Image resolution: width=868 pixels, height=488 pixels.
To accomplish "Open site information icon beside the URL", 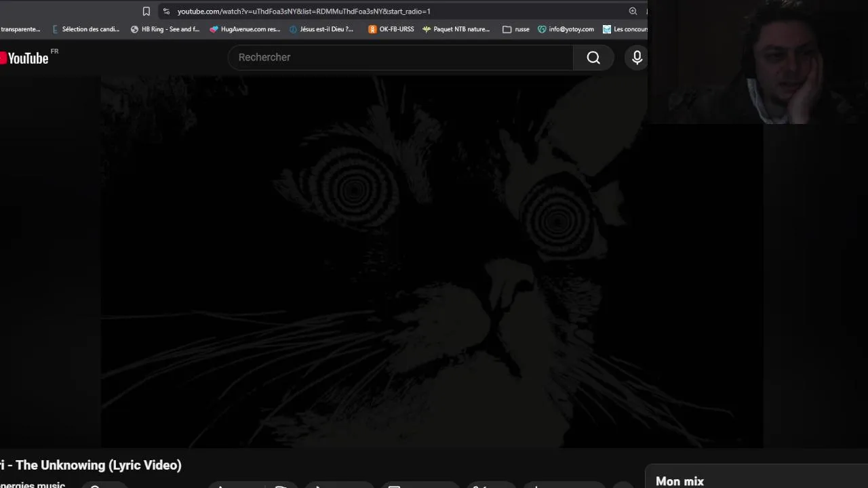I will (166, 11).
